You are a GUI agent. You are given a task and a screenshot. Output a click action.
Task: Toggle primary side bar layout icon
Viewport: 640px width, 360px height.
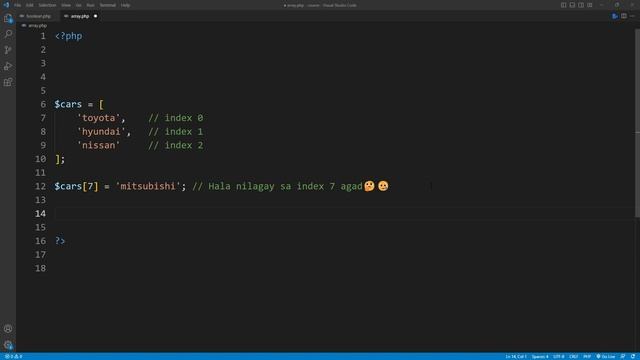click(563, 5)
